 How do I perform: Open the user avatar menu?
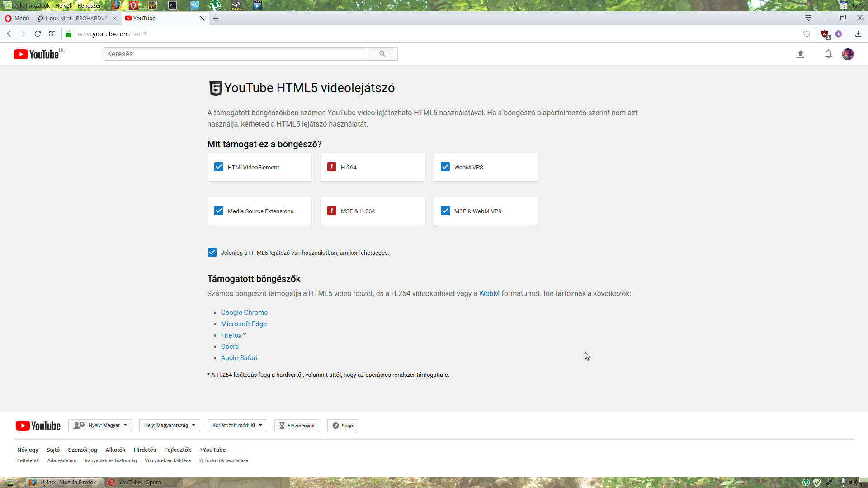848,54
